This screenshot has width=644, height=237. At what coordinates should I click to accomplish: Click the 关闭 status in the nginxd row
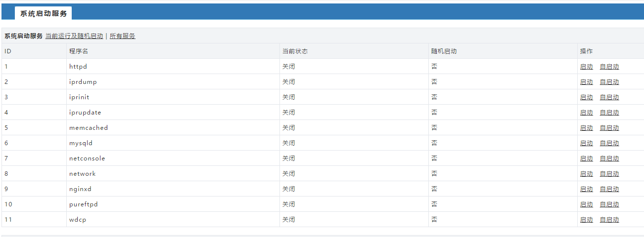point(289,189)
